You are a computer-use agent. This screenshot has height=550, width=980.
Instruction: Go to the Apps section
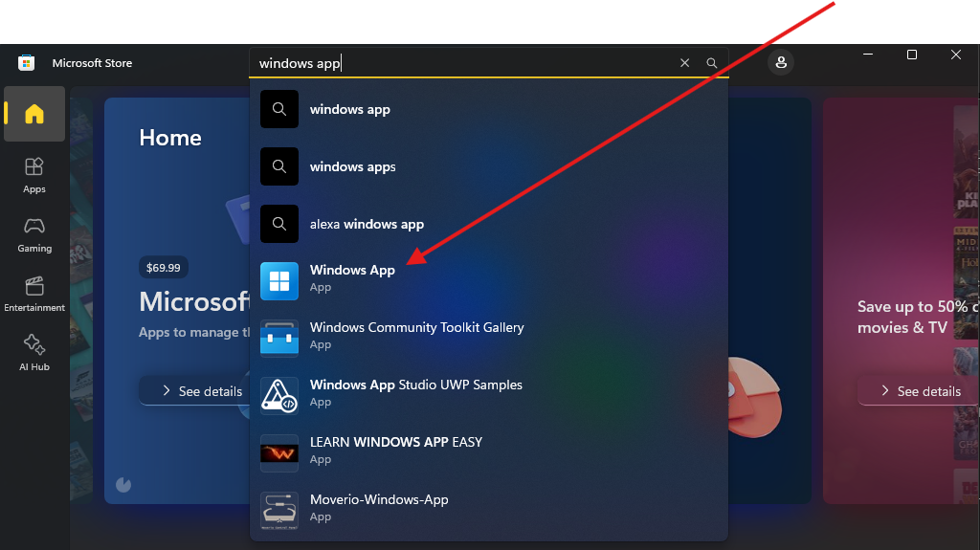click(34, 175)
